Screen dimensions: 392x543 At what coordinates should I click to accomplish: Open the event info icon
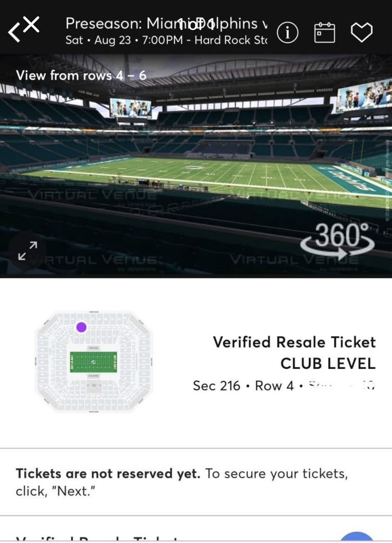click(x=287, y=32)
